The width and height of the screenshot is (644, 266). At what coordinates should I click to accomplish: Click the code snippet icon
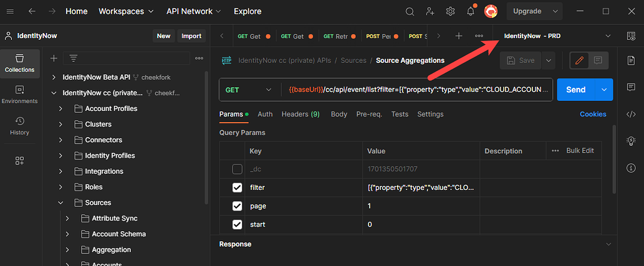point(631,113)
